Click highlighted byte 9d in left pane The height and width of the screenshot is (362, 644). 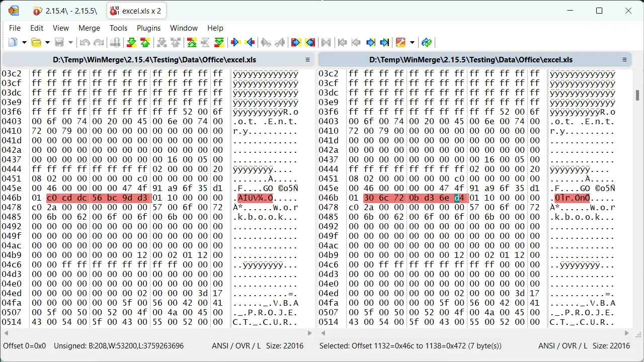[x=128, y=198]
